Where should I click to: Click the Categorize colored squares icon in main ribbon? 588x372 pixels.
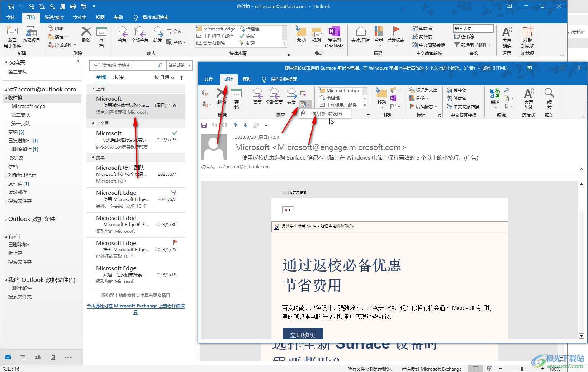[x=379, y=31]
